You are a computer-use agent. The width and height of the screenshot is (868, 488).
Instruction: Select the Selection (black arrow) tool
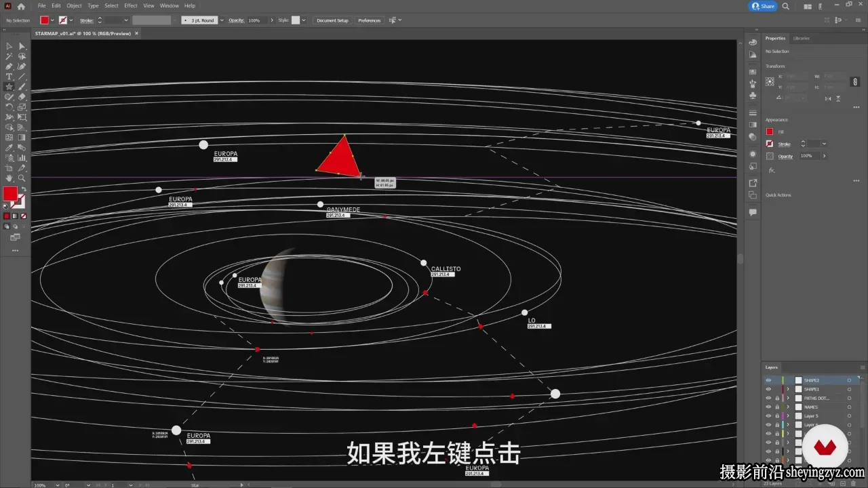tap(9, 46)
